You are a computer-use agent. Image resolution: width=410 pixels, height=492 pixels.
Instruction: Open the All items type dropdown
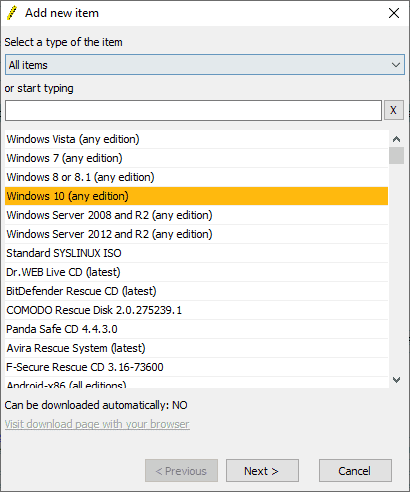(205, 65)
